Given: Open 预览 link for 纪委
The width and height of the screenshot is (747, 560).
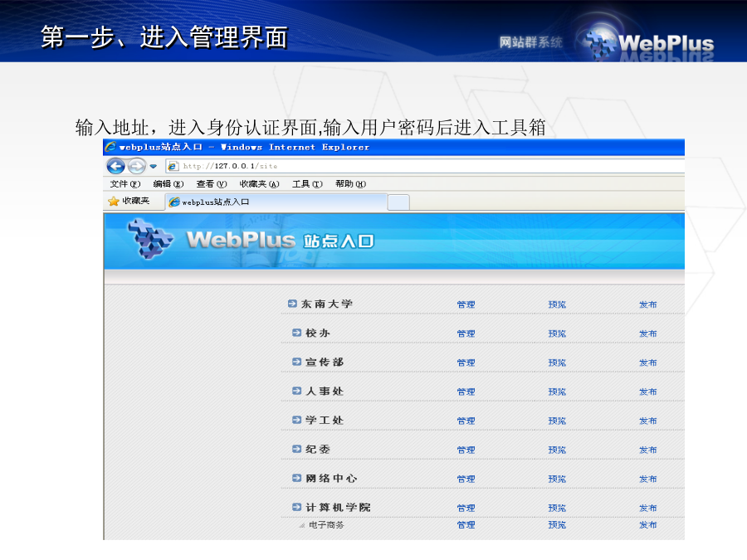Looking at the screenshot, I should 557,450.
